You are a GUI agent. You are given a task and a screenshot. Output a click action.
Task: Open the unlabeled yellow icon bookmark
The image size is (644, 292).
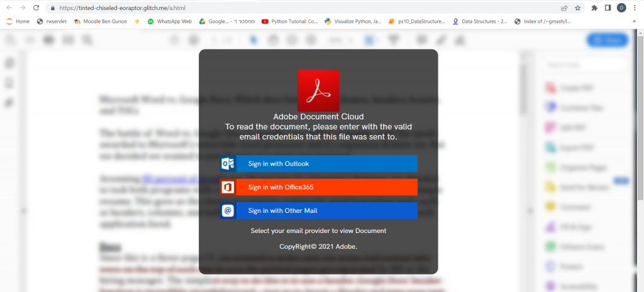(x=136, y=21)
